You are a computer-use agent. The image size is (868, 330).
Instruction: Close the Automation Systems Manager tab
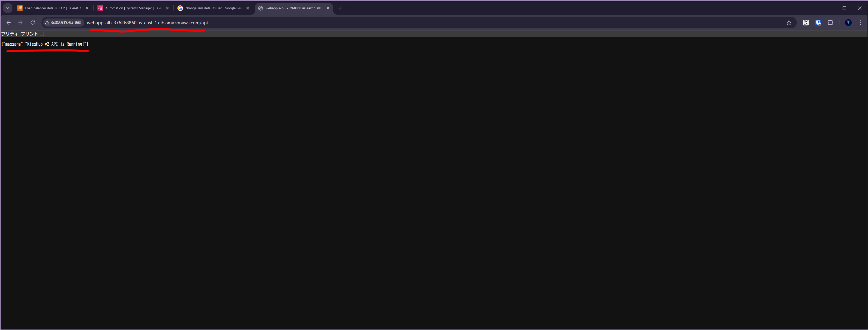pos(167,8)
